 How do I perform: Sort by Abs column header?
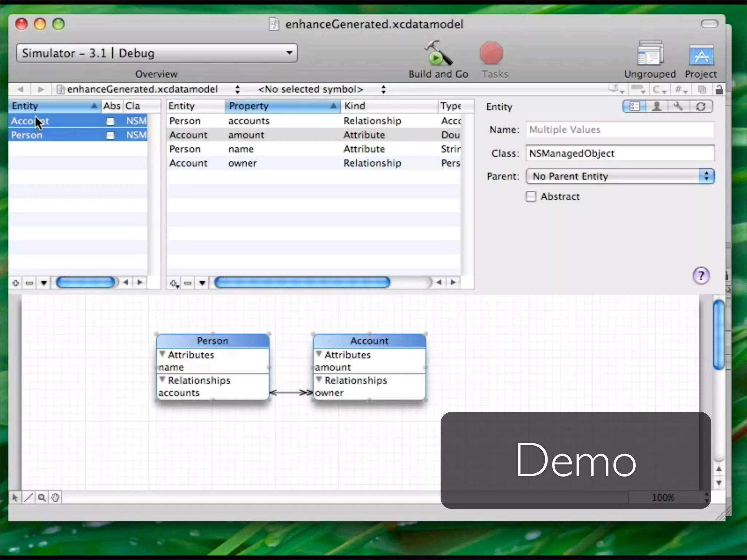coord(112,106)
